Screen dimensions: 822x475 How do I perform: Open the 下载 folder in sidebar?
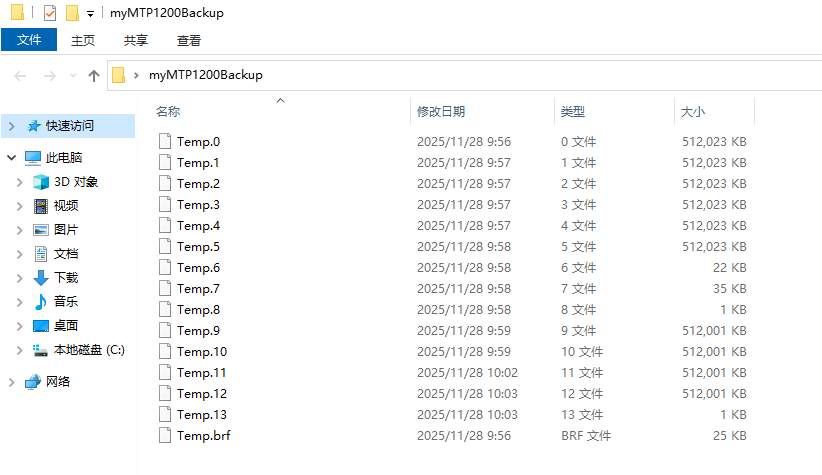tap(66, 278)
